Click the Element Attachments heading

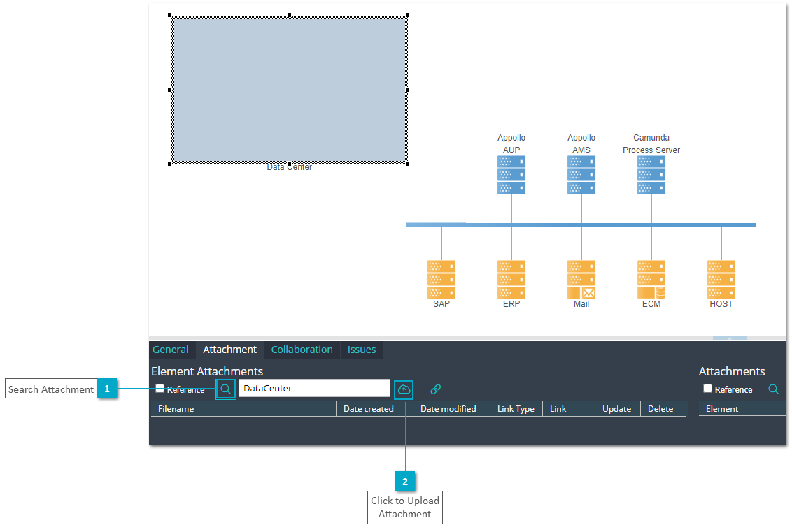point(207,371)
